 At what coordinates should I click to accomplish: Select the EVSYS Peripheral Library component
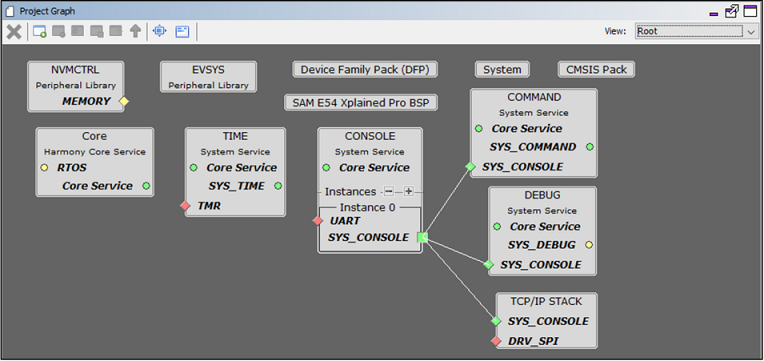coord(209,77)
